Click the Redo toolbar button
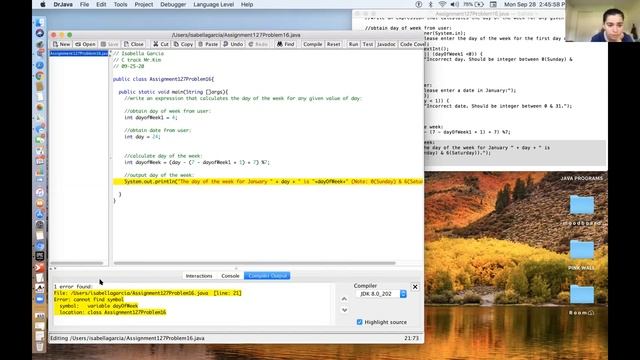 (x=258, y=44)
